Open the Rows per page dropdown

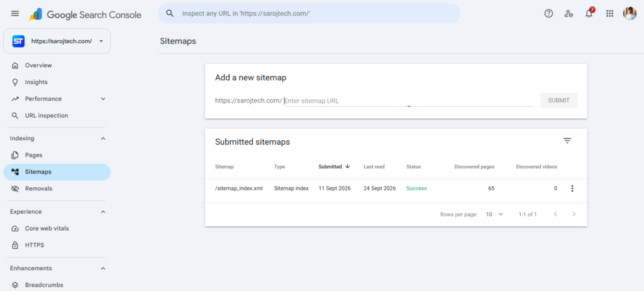pos(494,214)
